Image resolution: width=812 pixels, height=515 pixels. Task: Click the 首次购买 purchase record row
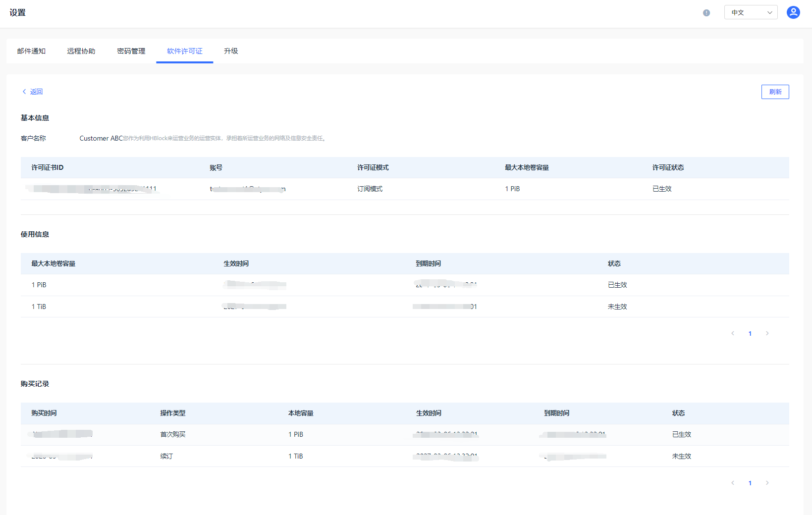pos(173,434)
